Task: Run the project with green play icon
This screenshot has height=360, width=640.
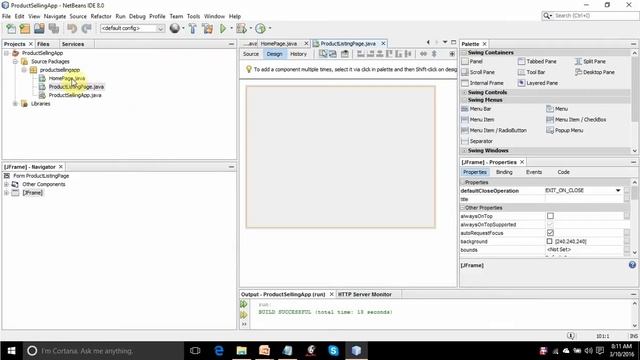Action: pyautogui.click(x=223, y=28)
